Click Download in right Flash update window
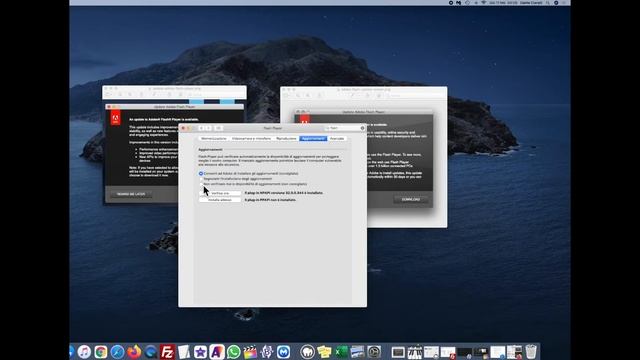Viewport: 640px width, 360px height. [x=411, y=200]
